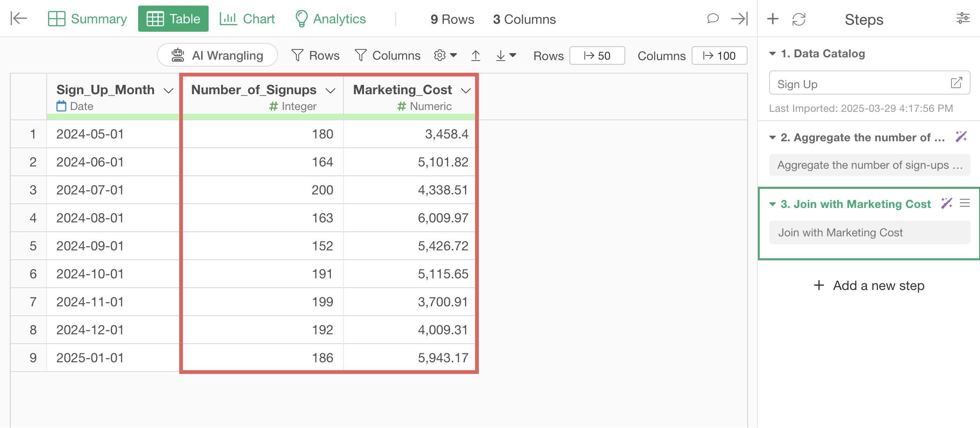Click the 9 Rows count label
The width and height of the screenshot is (980, 428).
452,19
